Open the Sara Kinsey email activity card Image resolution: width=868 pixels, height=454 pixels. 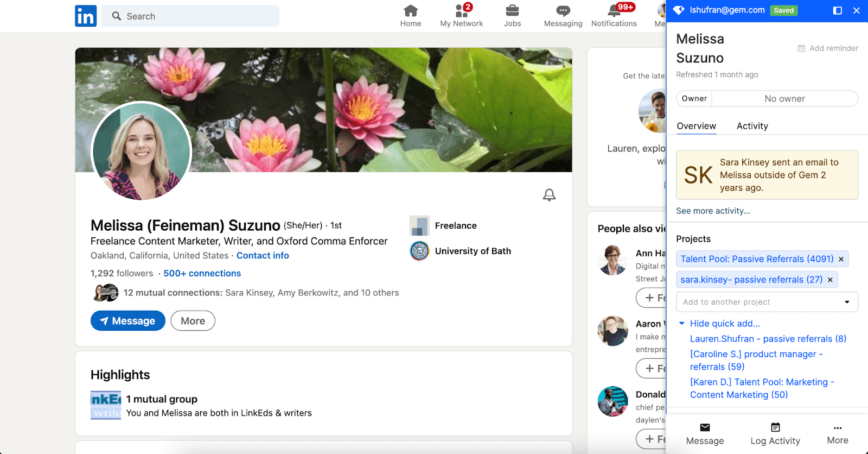(767, 175)
